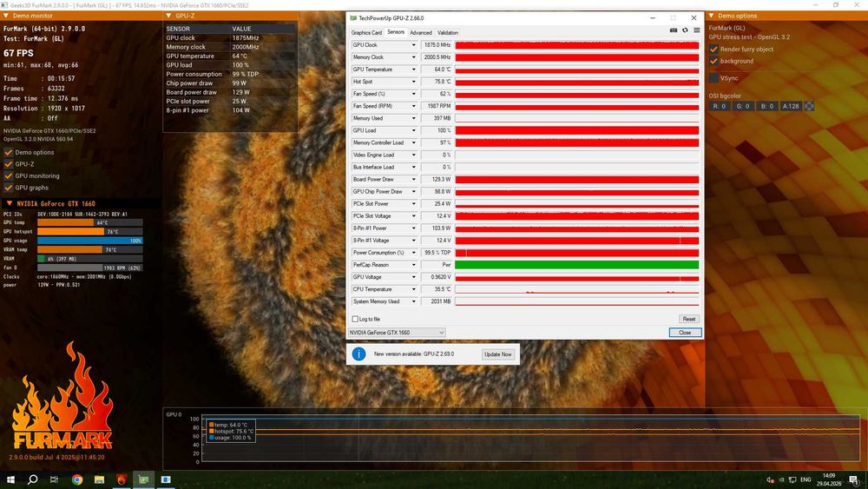Select the Sensors tab in GPU-Z

pos(395,32)
